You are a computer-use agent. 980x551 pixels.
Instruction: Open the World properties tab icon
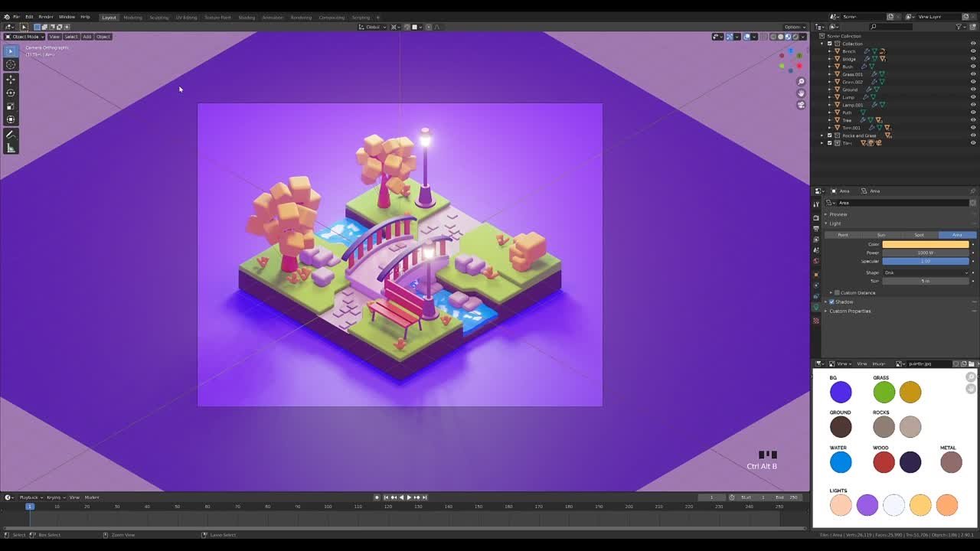pyautogui.click(x=816, y=261)
